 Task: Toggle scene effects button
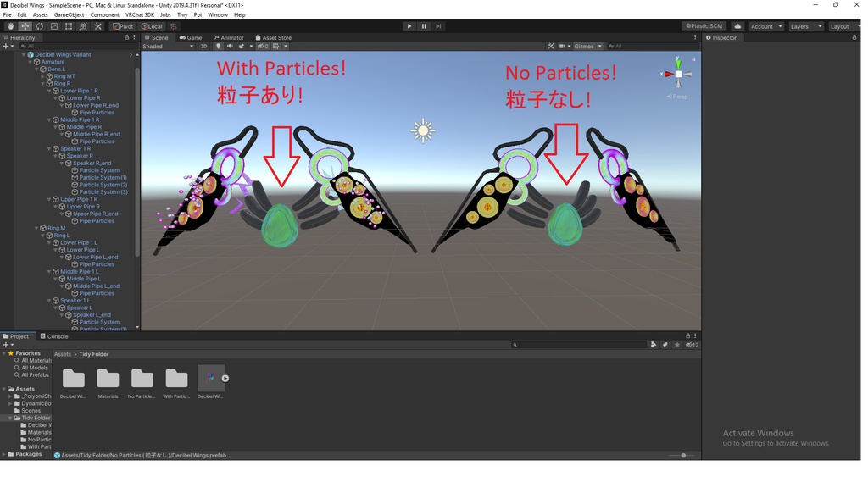242,46
